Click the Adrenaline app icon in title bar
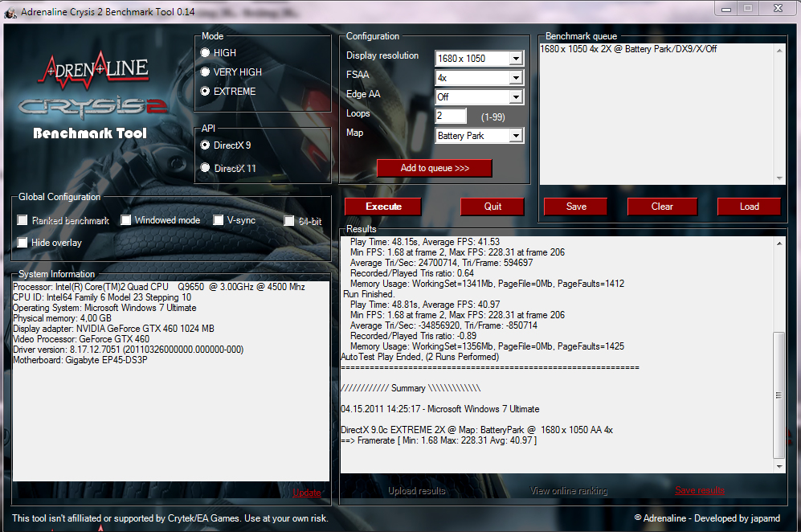The image size is (801, 532). (10, 12)
